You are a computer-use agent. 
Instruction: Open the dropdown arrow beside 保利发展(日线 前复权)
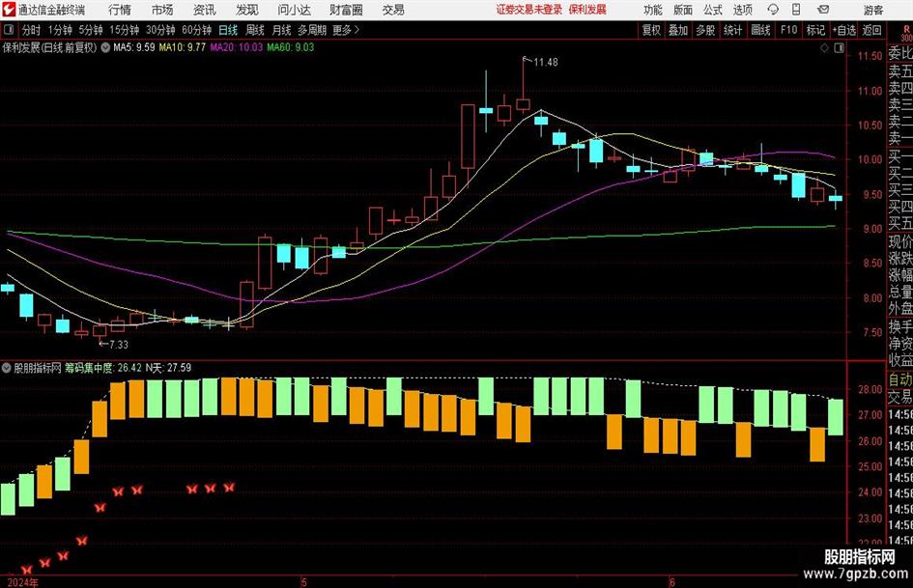(x=105, y=47)
